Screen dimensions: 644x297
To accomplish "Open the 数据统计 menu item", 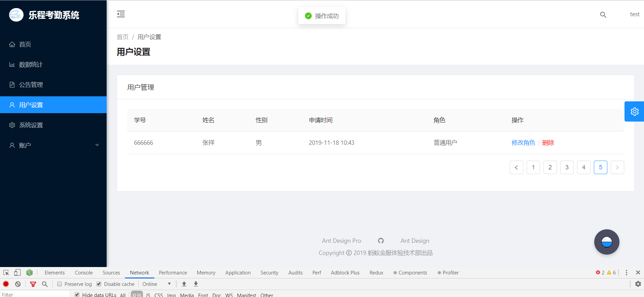I will [x=53, y=64].
